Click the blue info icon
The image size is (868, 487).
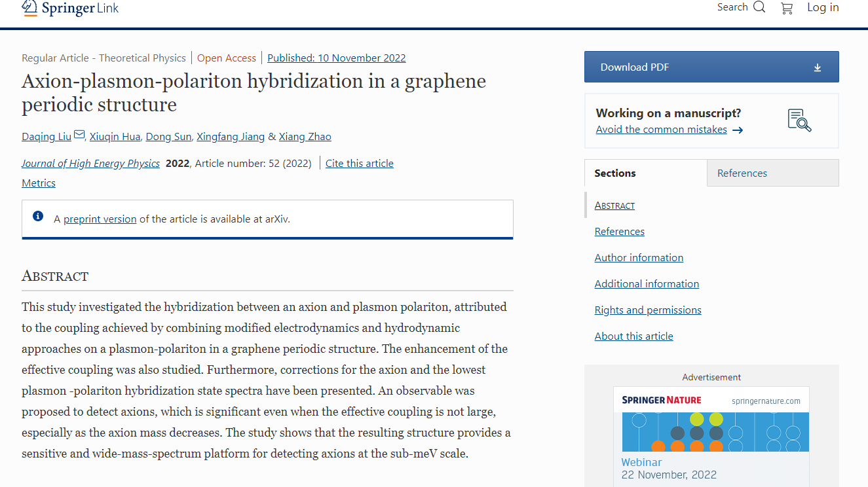[38, 216]
